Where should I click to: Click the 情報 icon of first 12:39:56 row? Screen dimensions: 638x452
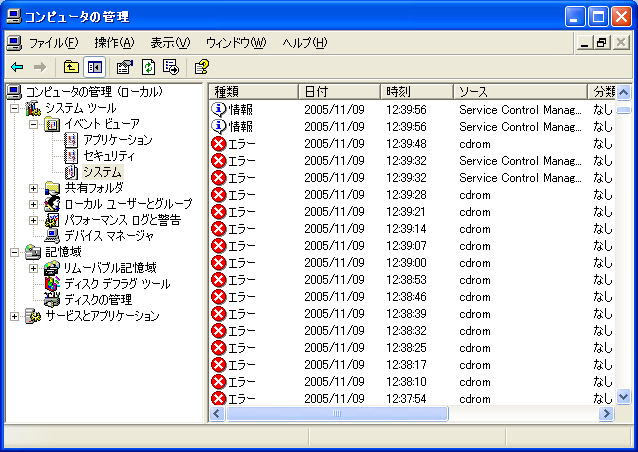click(219, 110)
